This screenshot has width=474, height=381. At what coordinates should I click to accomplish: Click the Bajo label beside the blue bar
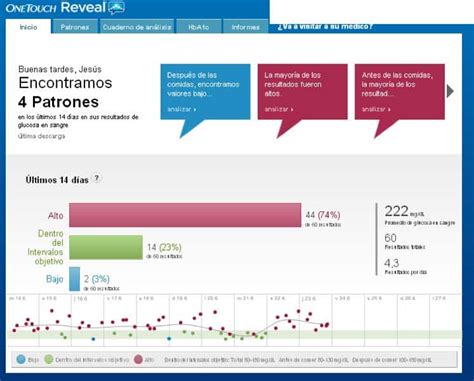point(55,279)
